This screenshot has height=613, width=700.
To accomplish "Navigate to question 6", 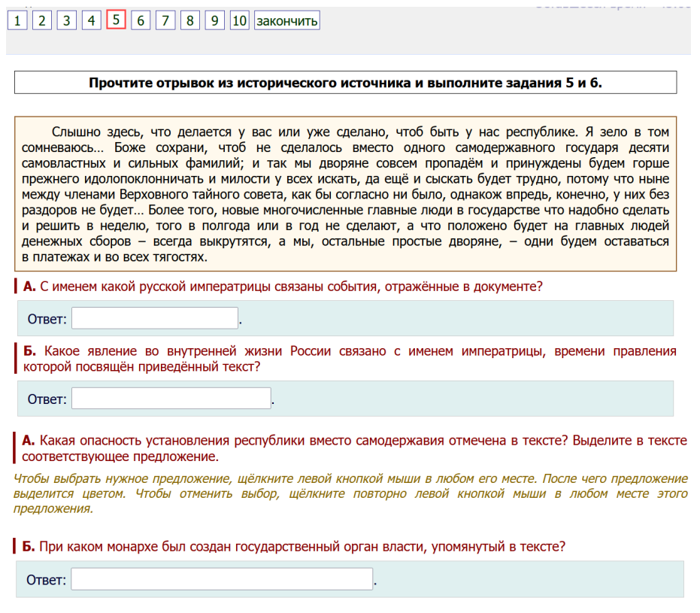I will point(141,20).
